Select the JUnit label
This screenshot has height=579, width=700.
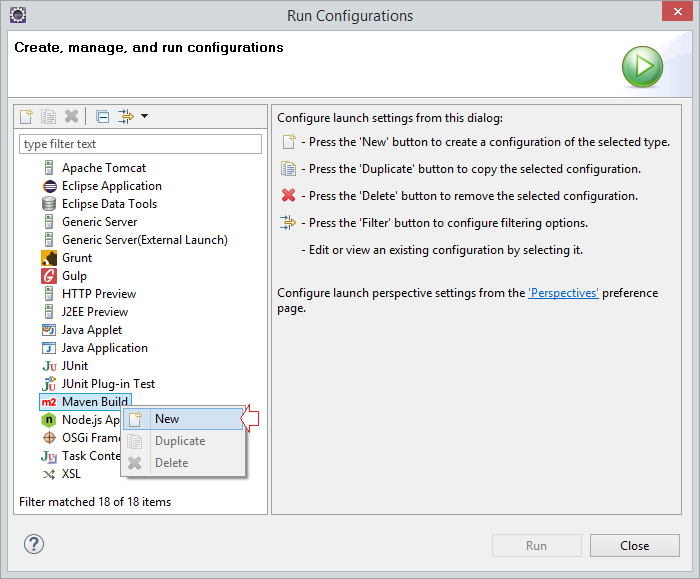coord(75,366)
